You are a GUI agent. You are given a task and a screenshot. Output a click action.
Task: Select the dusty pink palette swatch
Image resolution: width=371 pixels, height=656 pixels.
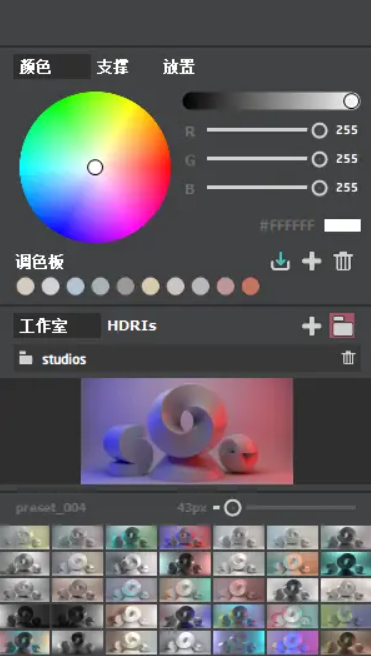pos(225,287)
